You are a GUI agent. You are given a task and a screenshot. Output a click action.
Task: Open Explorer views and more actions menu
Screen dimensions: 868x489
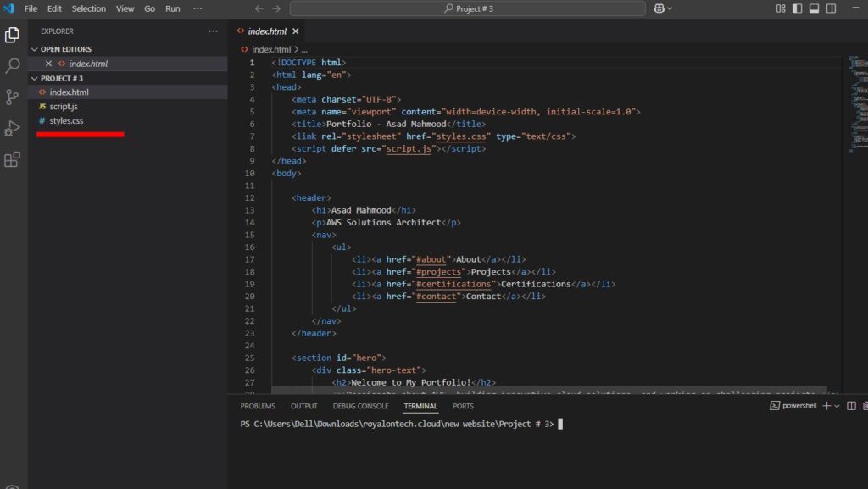pos(213,31)
